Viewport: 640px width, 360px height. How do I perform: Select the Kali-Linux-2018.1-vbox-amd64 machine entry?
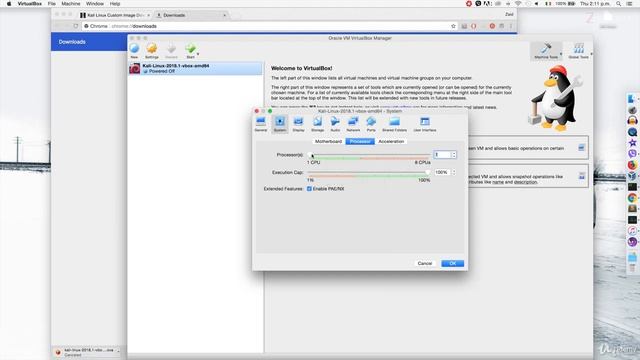(x=195, y=68)
